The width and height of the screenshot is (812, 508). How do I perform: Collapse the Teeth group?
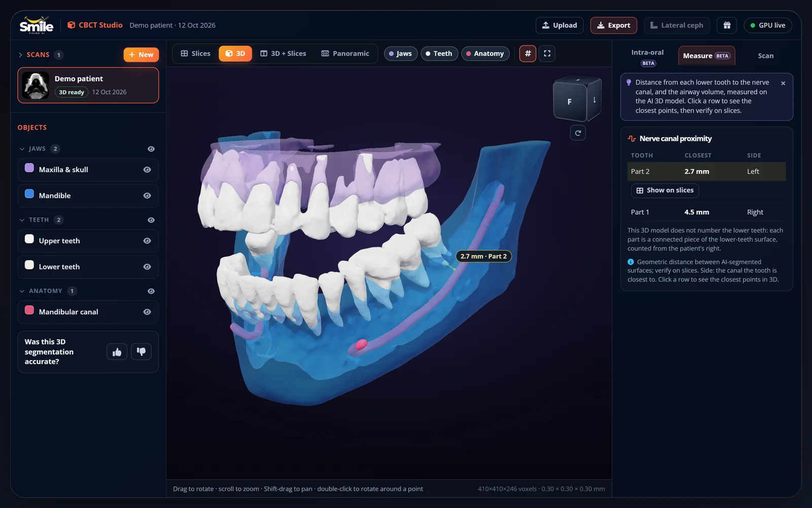22,220
